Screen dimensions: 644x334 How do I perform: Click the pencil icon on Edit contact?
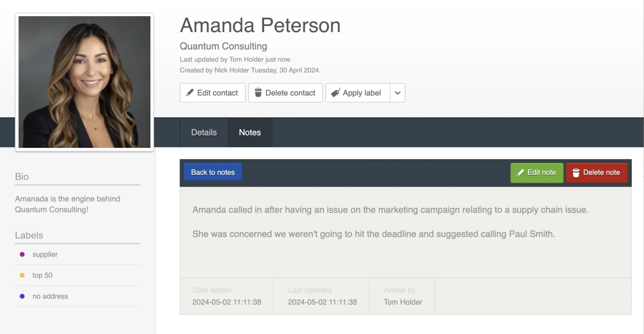pos(191,93)
